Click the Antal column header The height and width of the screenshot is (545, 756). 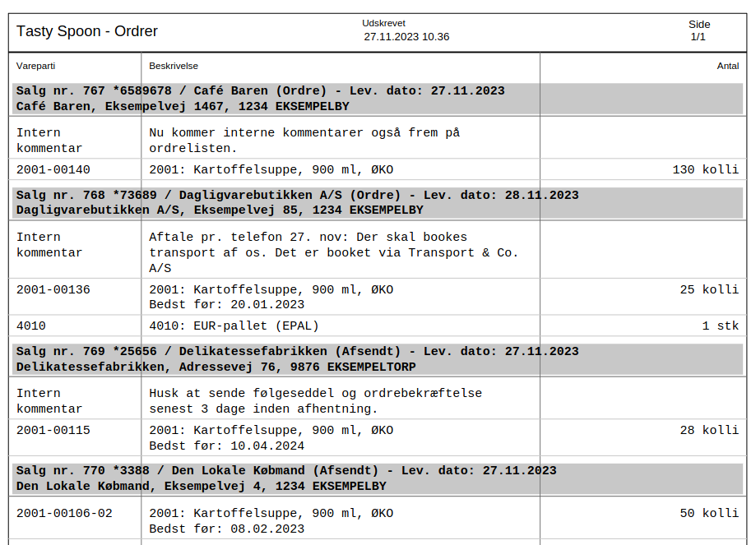point(727,66)
